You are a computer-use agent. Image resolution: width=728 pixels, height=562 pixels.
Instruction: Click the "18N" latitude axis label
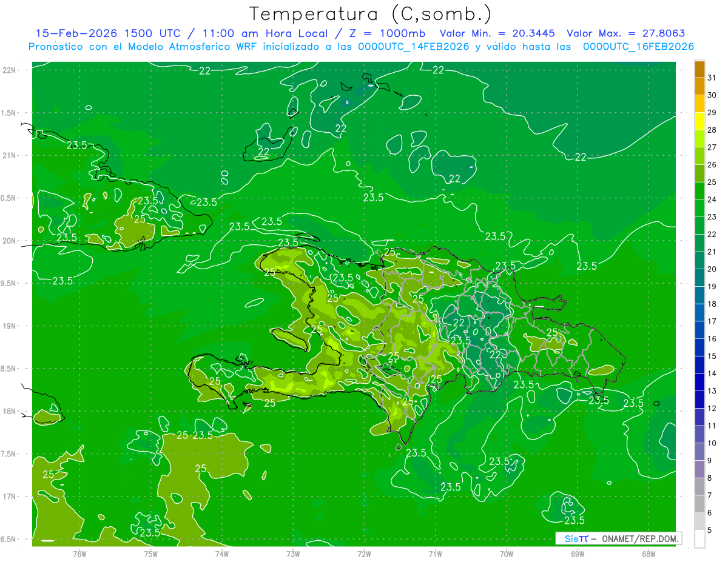(10, 411)
